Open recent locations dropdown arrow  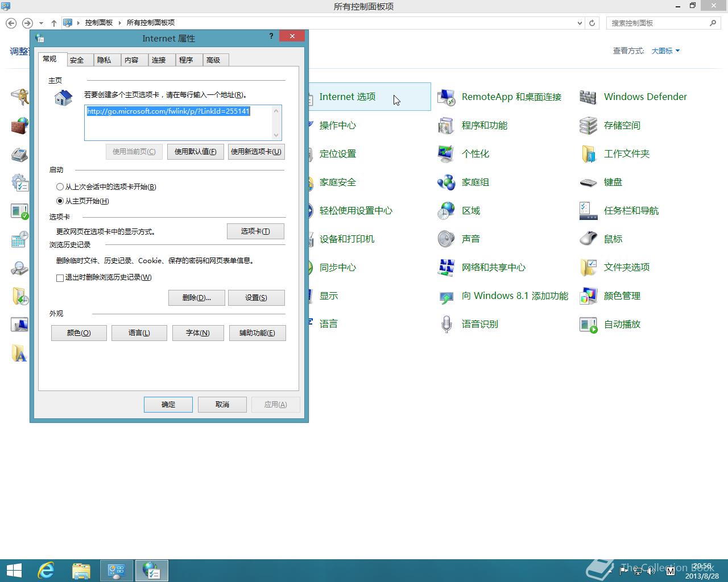coord(41,23)
